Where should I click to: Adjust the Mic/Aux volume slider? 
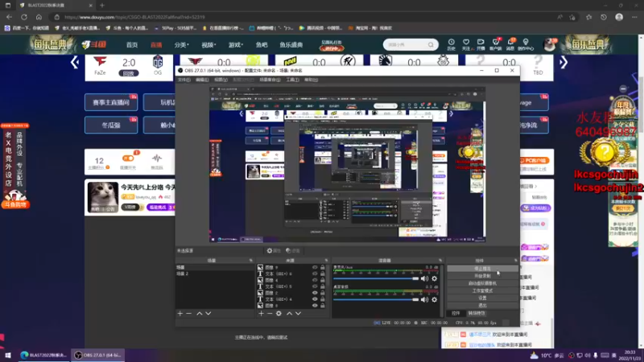[x=376, y=278]
